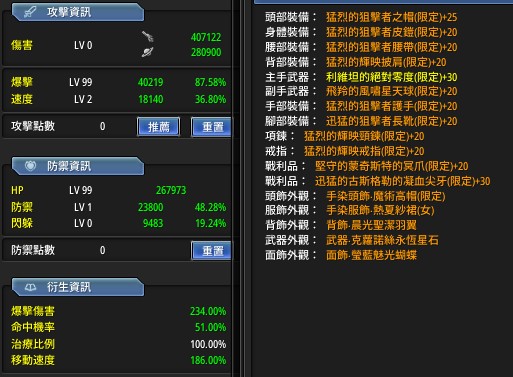The width and height of the screenshot is (513, 377).
Task: Click the melee weapon damage icon
Action: [147, 36]
